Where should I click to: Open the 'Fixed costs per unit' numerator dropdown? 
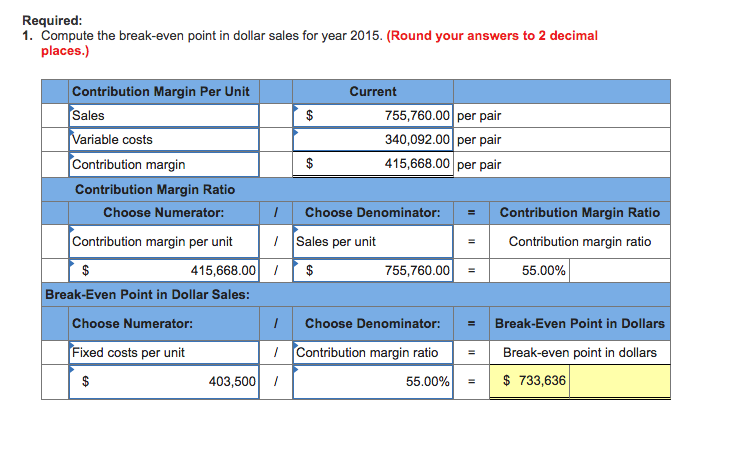(164, 353)
